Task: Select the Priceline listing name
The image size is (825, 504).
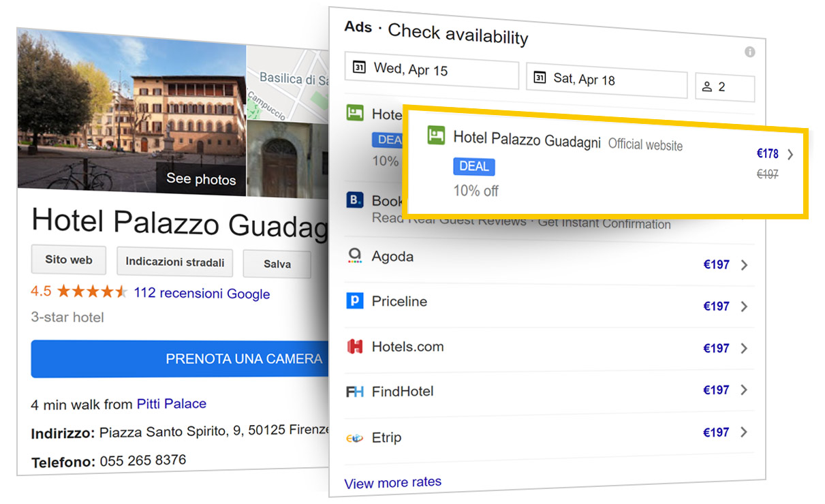Action: click(x=399, y=301)
